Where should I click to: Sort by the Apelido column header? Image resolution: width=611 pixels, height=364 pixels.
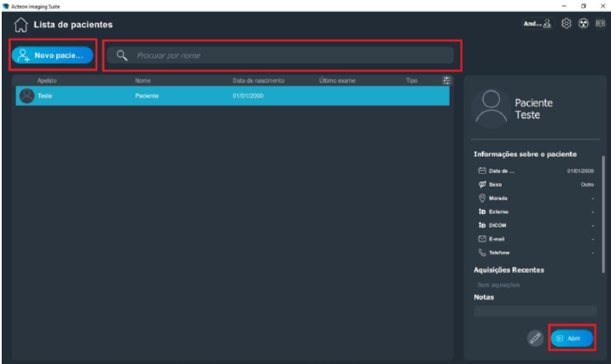(47, 81)
